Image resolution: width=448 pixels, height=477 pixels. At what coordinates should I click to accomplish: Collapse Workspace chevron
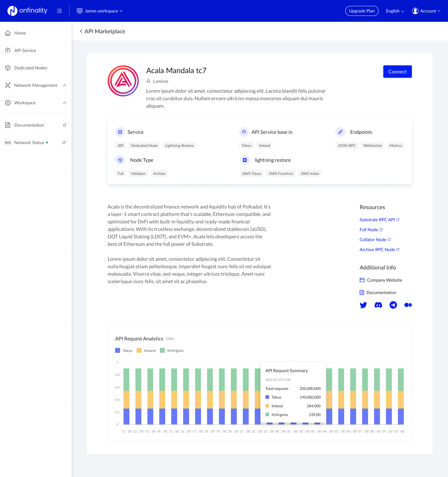coord(65,103)
